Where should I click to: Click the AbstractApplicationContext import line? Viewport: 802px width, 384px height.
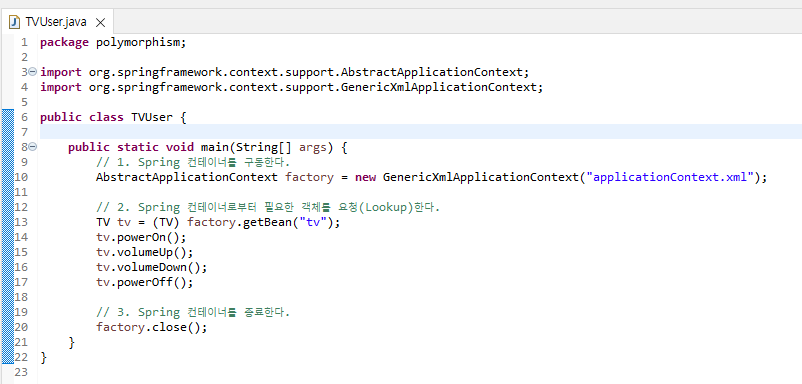coord(284,72)
